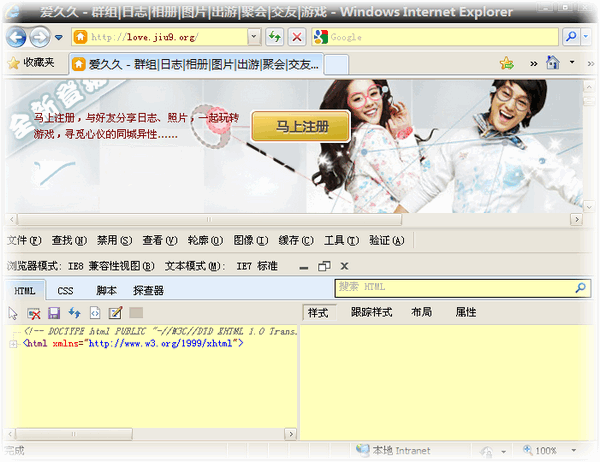600x462 pixels.
Task: Go back with the browser Back arrow
Action: point(16,37)
